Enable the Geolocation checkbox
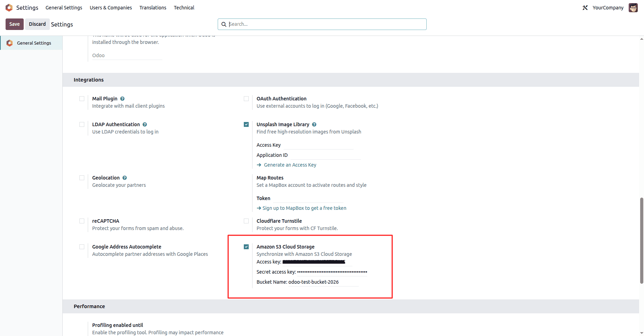 82,178
